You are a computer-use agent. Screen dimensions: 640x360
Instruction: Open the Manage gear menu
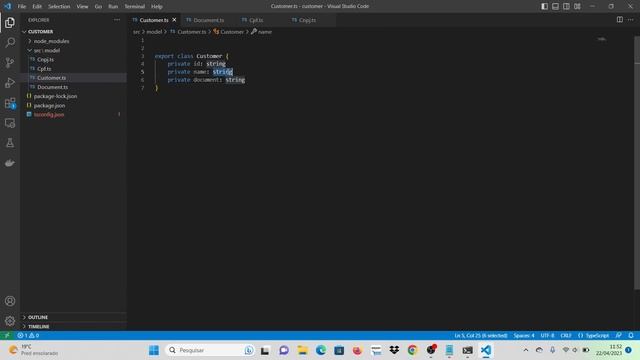pyautogui.click(x=10, y=321)
